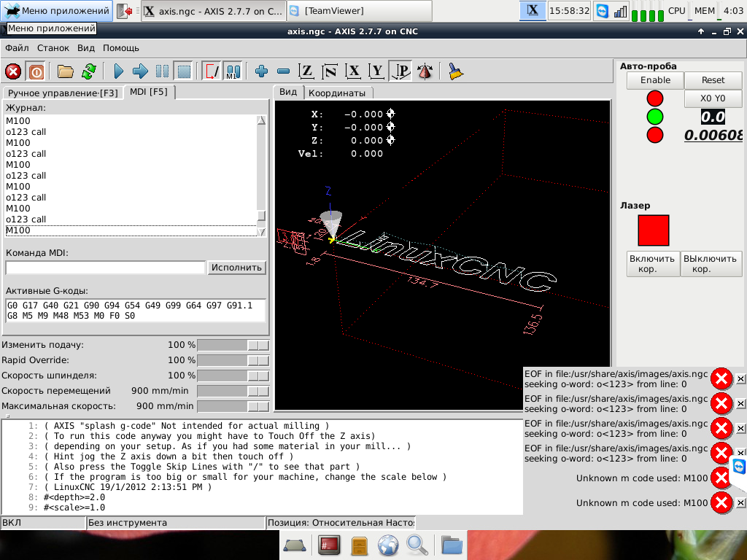This screenshot has height=560, width=747.
Task: Switch to Y front view
Action: coord(376,72)
